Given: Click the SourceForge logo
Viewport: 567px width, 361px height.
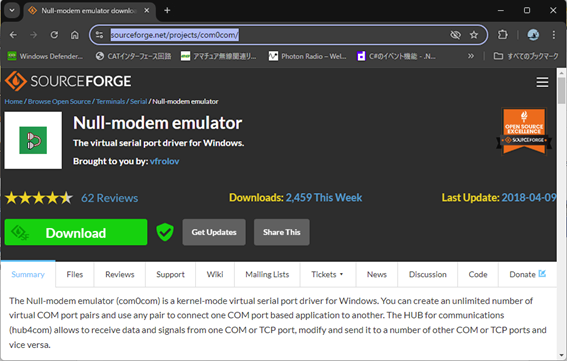Looking at the screenshot, I should (68, 81).
